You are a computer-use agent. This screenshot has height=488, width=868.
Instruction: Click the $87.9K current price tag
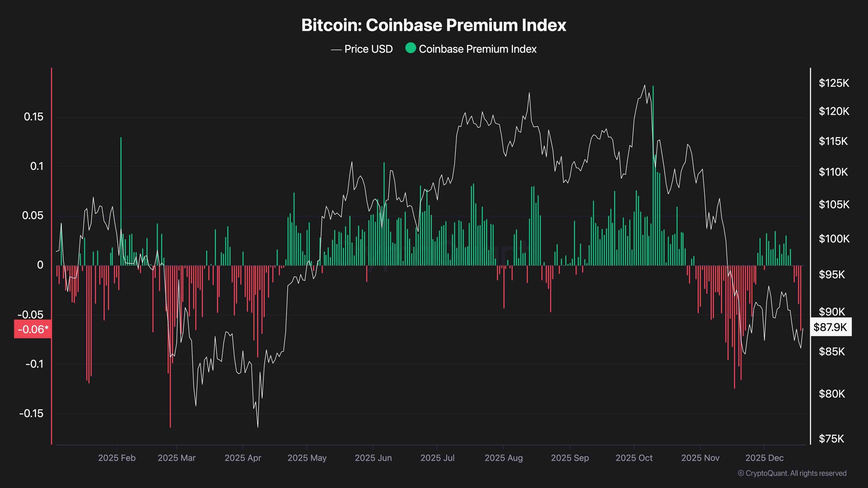point(830,327)
